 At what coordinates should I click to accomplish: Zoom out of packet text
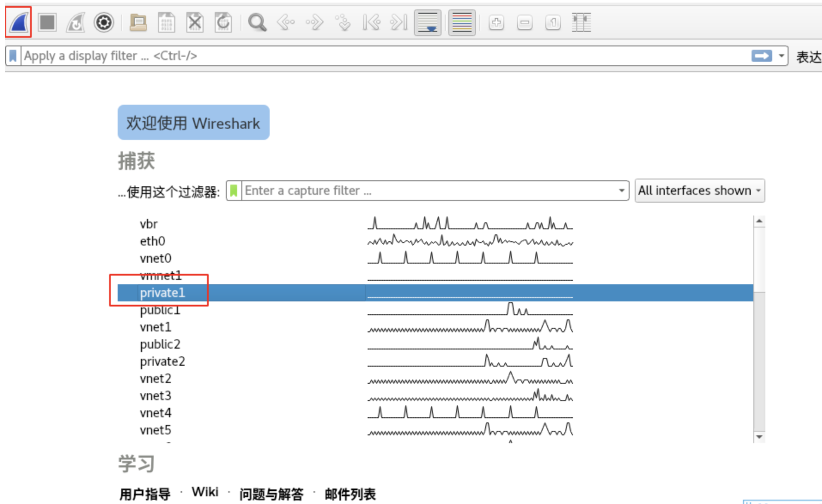(524, 22)
